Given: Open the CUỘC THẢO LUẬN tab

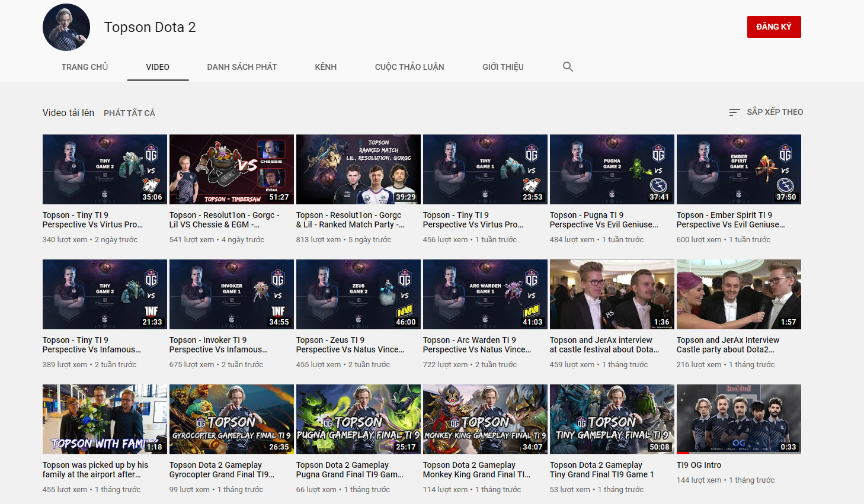Looking at the screenshot, I should [x=409, y=67].
